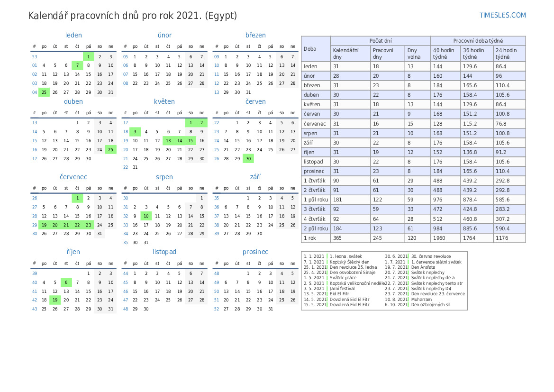Select highlighted date 10 in srpen calendar
Screen dimensions: 554x392
point(146,216)
